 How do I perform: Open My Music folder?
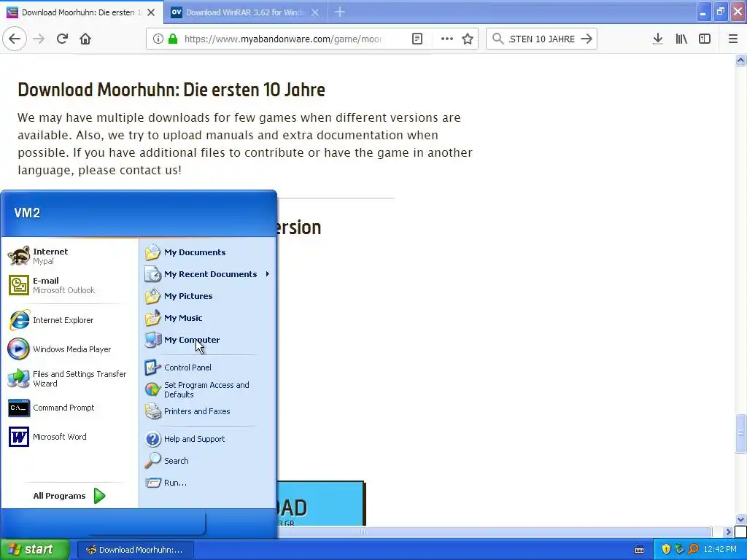[208, 318]
